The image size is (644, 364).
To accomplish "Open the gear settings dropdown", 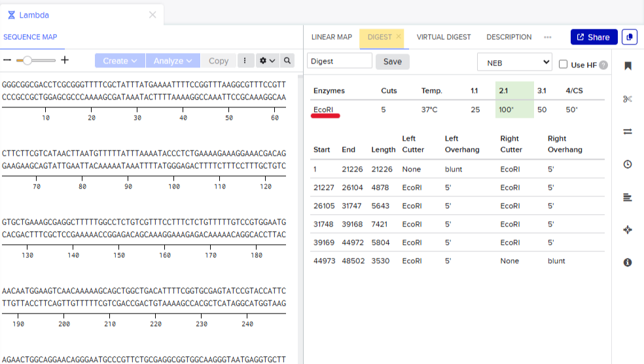I will point(266,61).
